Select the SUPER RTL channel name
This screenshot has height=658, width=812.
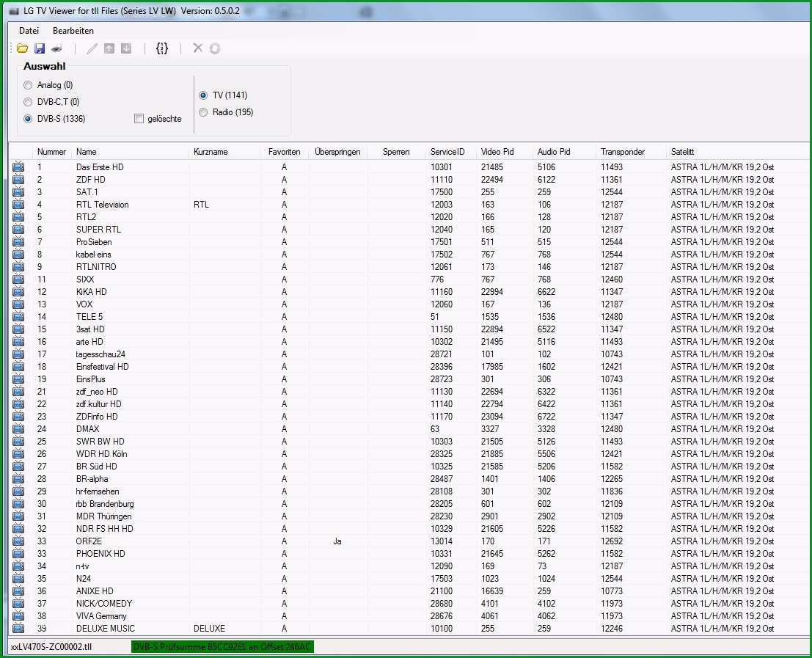pyautogui.click(x=98, y=230)
